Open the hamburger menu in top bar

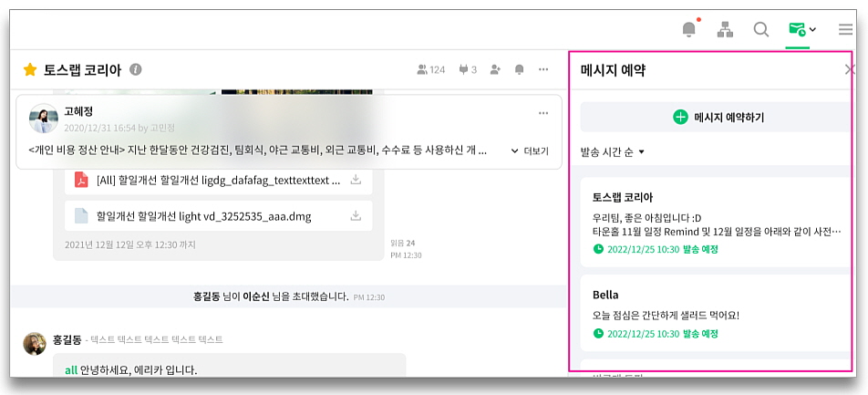point(846,29)
